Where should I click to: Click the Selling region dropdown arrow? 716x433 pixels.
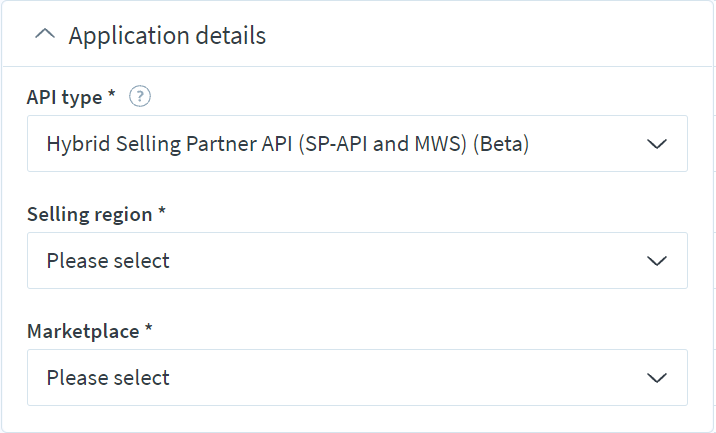click(x=657, y=261)
